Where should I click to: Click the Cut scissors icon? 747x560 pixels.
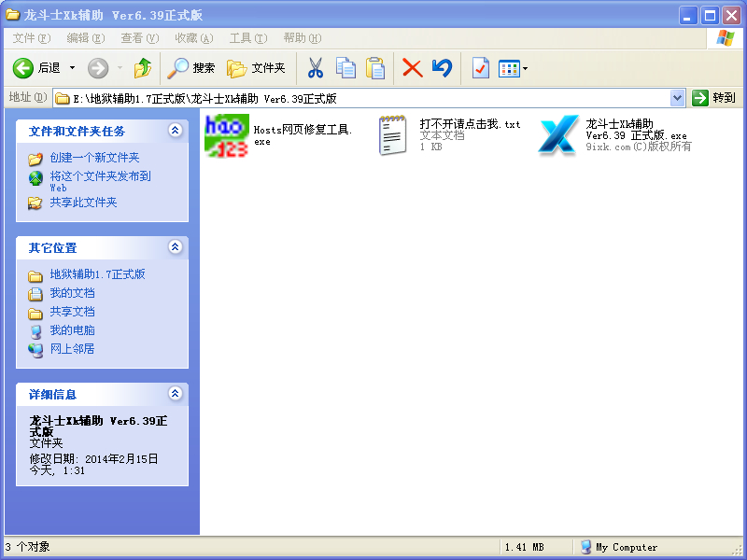pos(315,68)
